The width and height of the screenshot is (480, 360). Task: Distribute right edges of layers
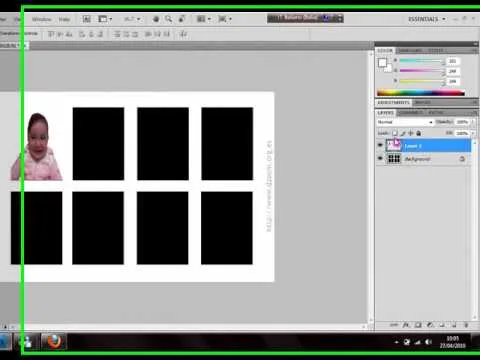coord(166,34)
